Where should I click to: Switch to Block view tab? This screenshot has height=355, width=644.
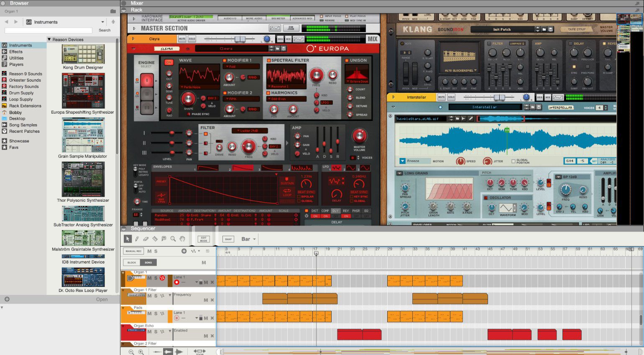132,263
